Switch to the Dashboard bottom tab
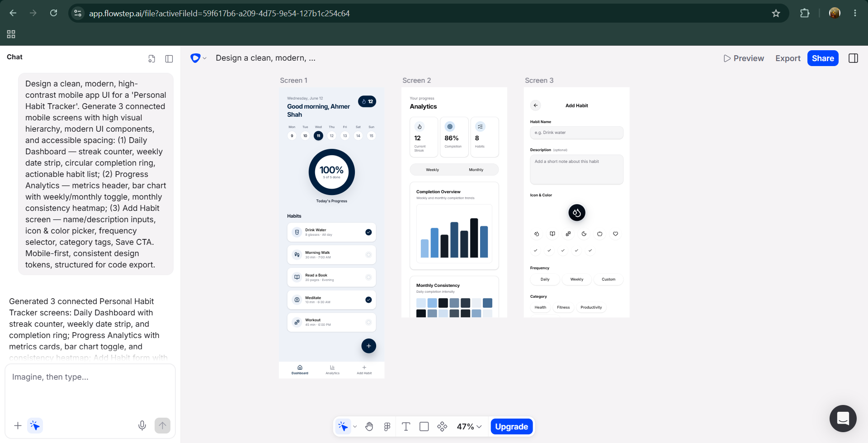 click(300, 370)
